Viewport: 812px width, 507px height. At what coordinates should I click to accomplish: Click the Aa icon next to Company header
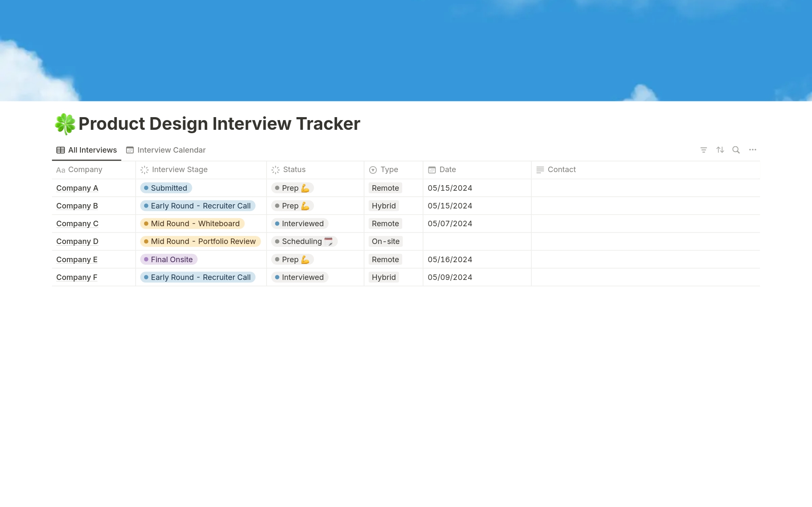60,170
